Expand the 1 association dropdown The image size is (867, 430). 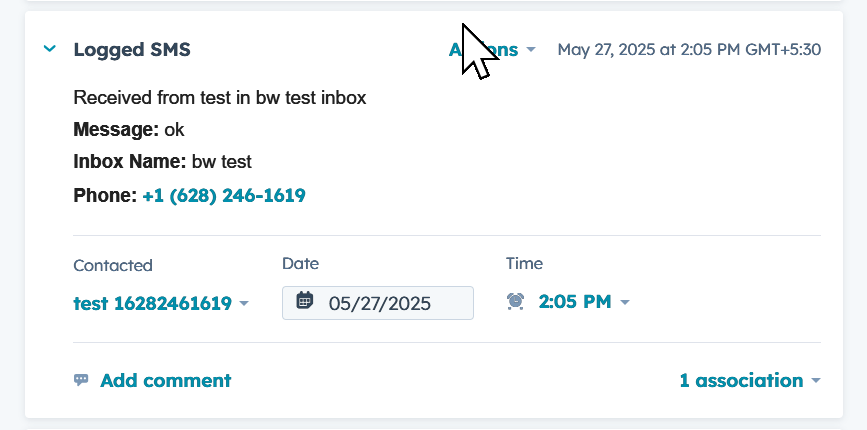(750, 380)
